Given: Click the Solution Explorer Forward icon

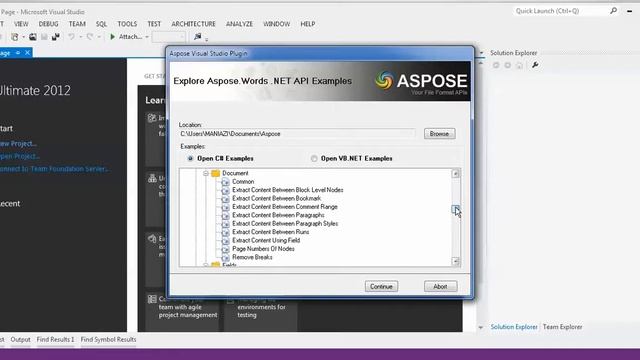Looking at the screenshot, I should click(507, 65).
